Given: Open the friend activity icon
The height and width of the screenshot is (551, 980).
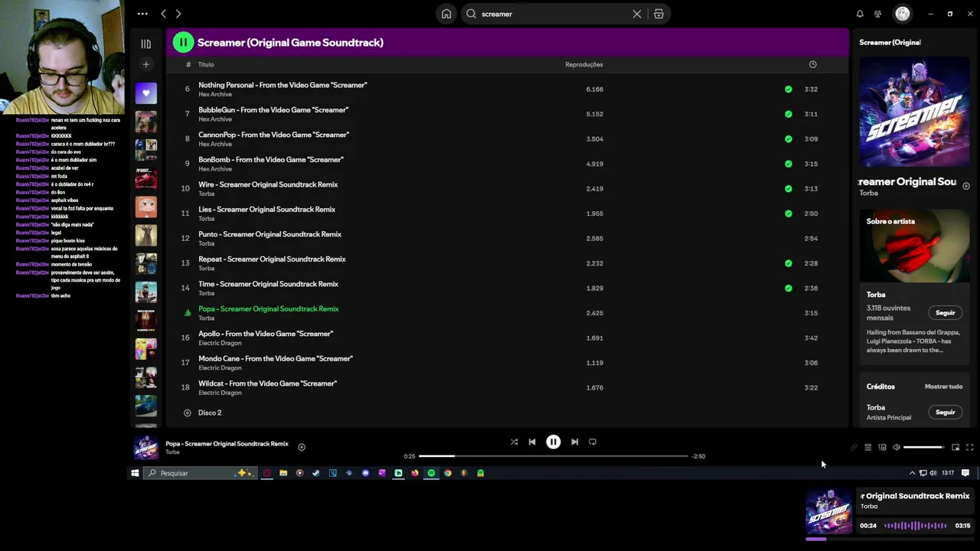Looking at the screenshot, I should 878,14.
